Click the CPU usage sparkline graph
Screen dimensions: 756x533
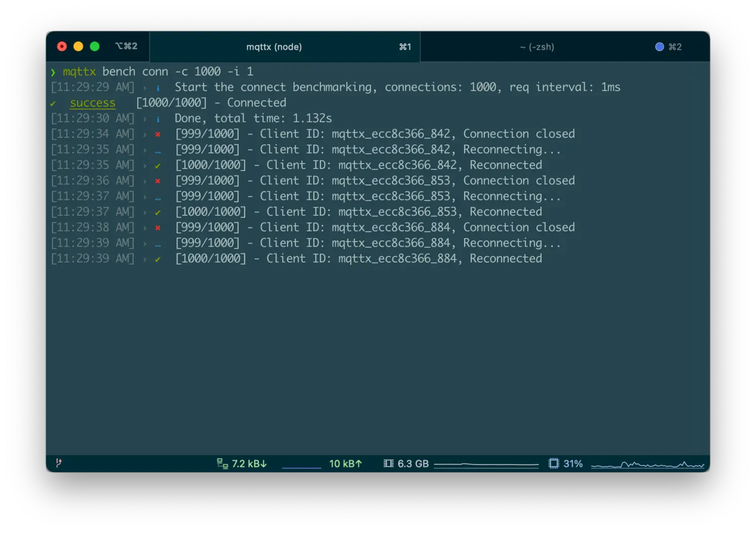pos(647,464)
